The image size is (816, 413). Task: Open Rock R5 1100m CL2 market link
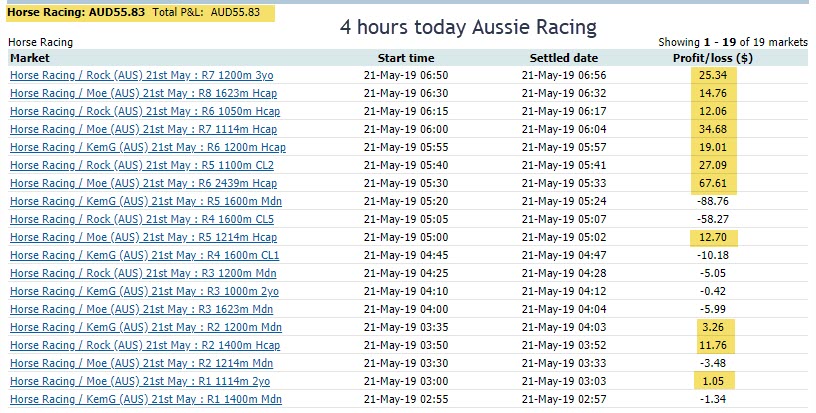pos(142,165)
